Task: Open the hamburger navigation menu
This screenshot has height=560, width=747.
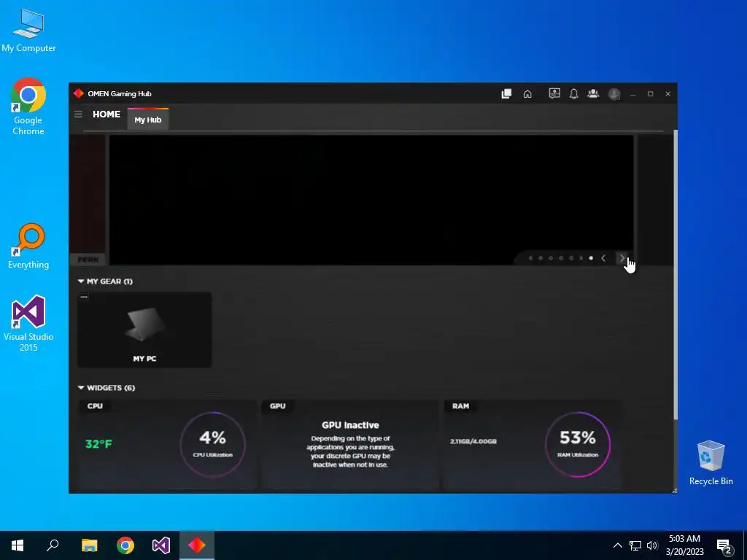Action: pyautogui.click(x=78, y=114)
